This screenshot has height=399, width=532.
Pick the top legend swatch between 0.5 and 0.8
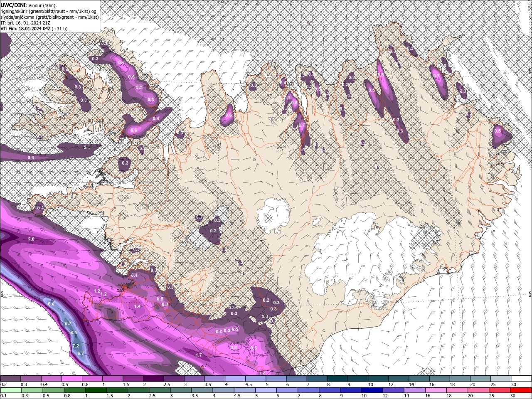point(71,379)
